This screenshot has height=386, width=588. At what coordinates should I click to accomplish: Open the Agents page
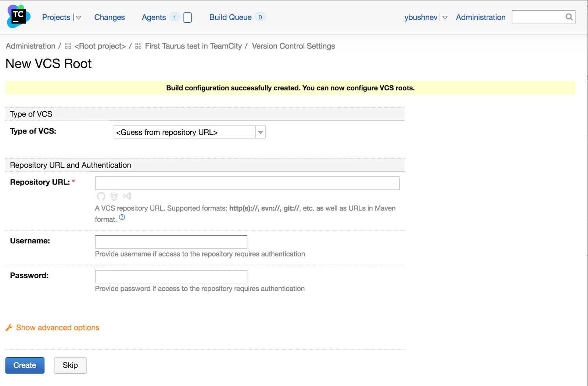point(154,17)
